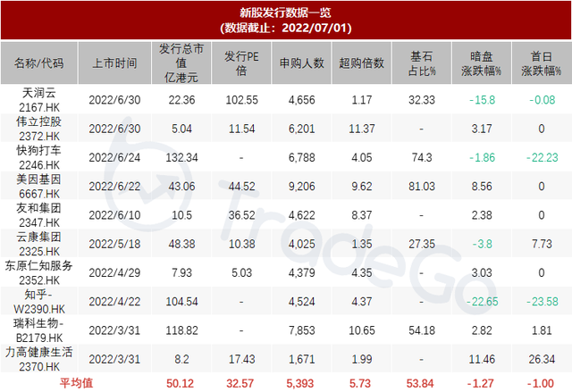Click the 美因基因 6667.HK stock name
This screenshot has height=392, width=572.
coord(39,186)
